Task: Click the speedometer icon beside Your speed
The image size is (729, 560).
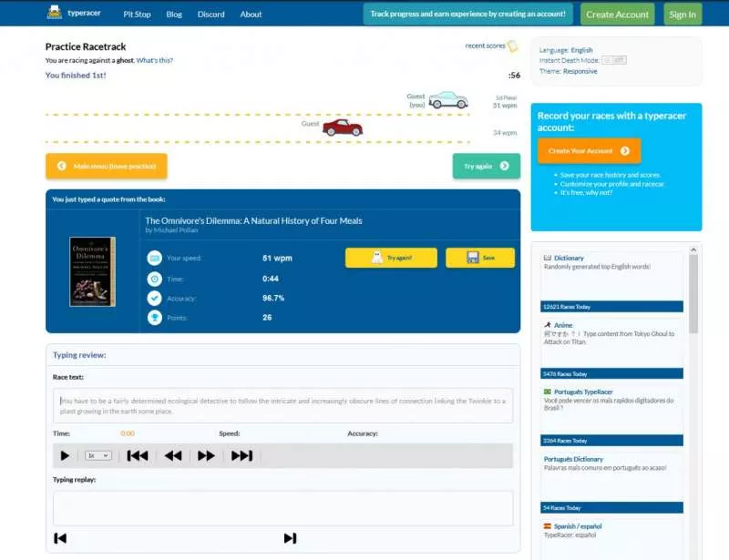Action: point(154,258)
